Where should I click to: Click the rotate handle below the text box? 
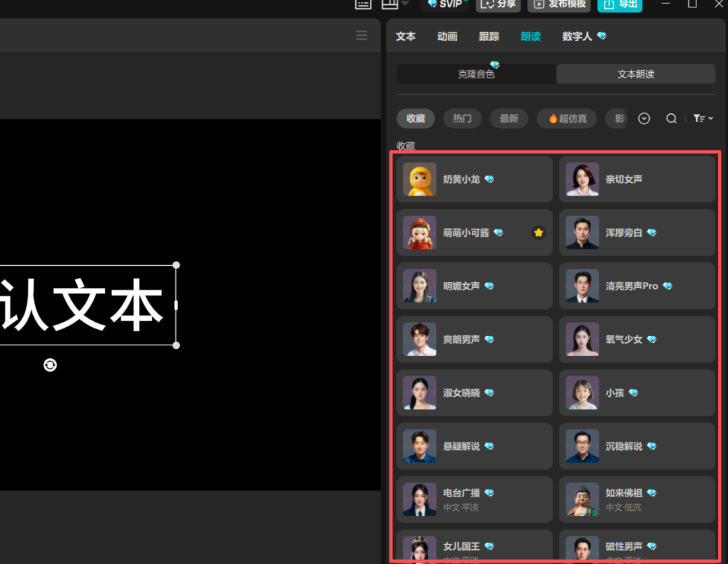click(x=50, y=365)
